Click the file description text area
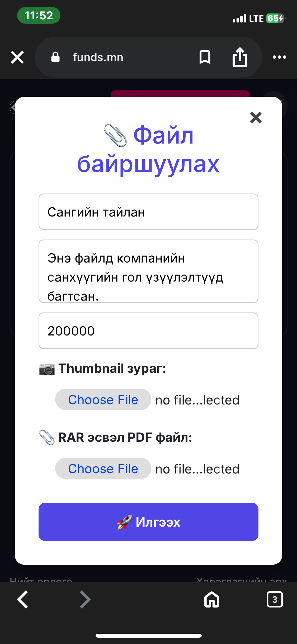This screenshot has width=297, height=644. 148,271
